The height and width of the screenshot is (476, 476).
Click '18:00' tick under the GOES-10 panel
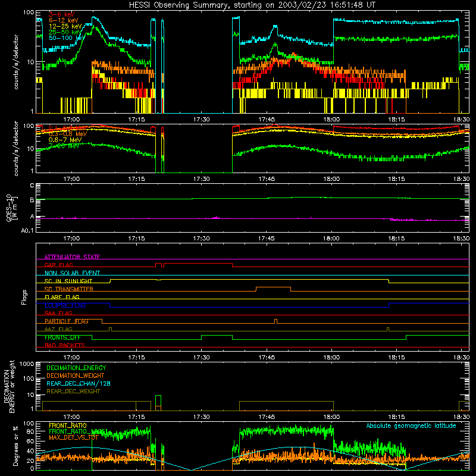(331, 239)
